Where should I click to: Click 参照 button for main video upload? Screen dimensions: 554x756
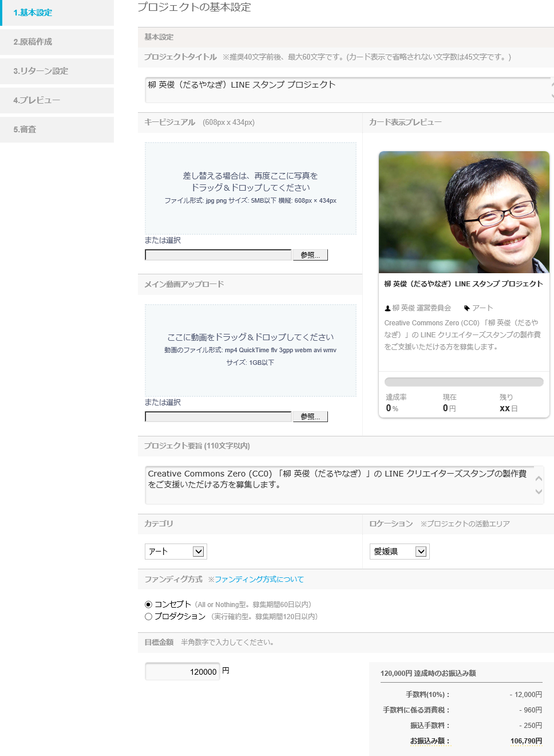pos(310,416)
